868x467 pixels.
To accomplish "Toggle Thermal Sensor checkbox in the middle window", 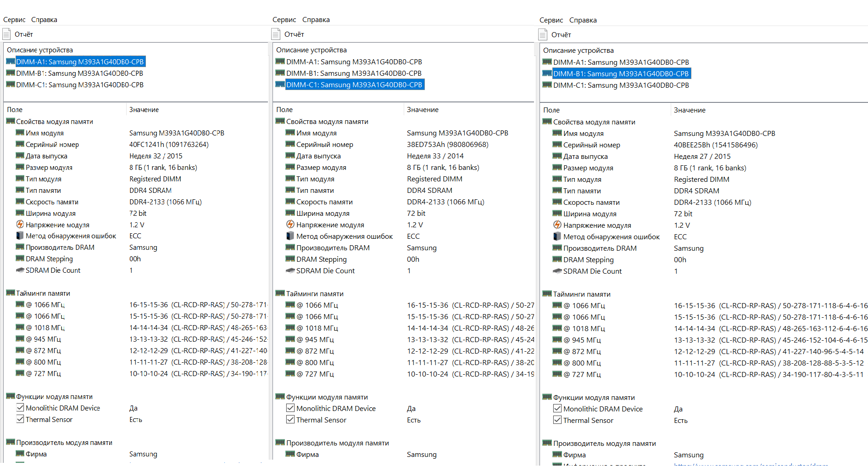I will (x=290, y=420).
